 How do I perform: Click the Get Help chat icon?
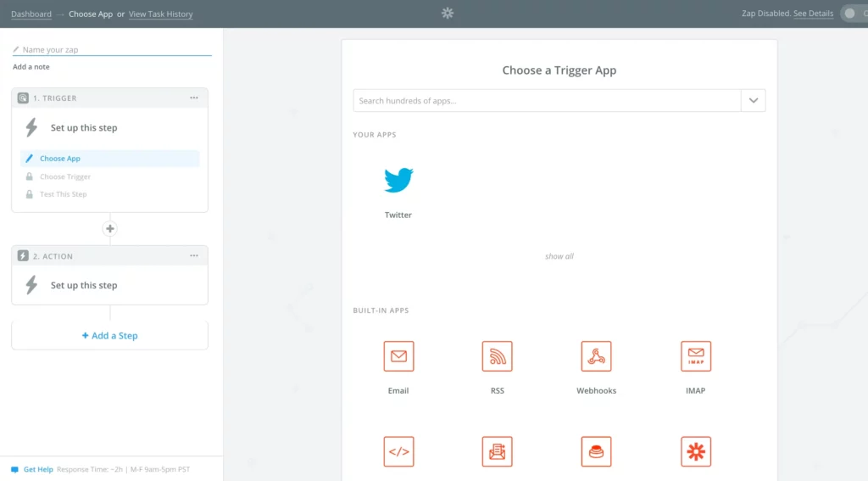coord(15,469)
